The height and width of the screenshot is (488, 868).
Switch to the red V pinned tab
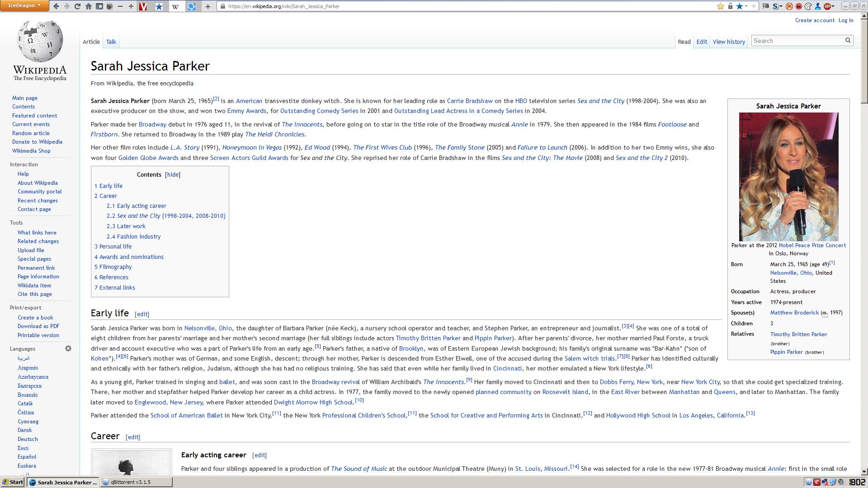coord(143,6)
